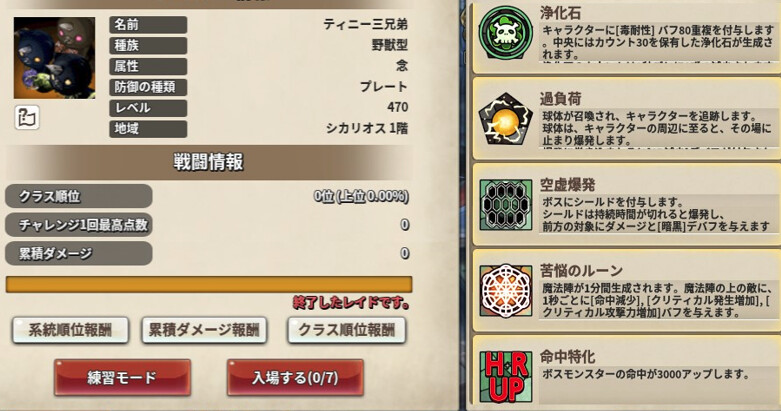This screenshot has width=781, height=411.
Task: Click the 苦悩のルーン skill description
Action: (656, 300)
